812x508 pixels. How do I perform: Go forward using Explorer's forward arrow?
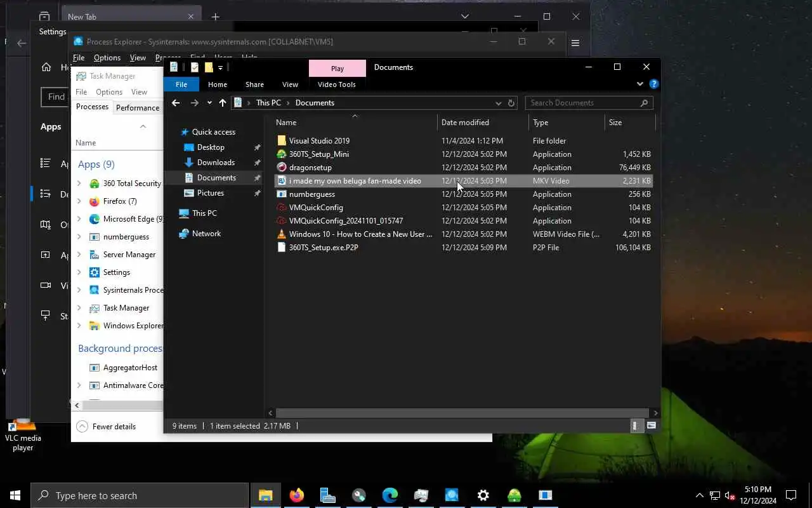(x=195, y=103)
